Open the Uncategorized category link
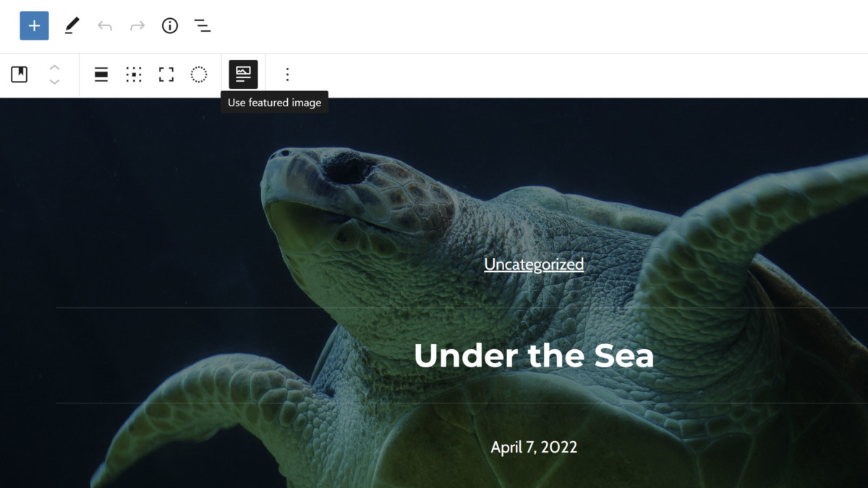This screenshot has width=868, height=488. tap(533, 264)
